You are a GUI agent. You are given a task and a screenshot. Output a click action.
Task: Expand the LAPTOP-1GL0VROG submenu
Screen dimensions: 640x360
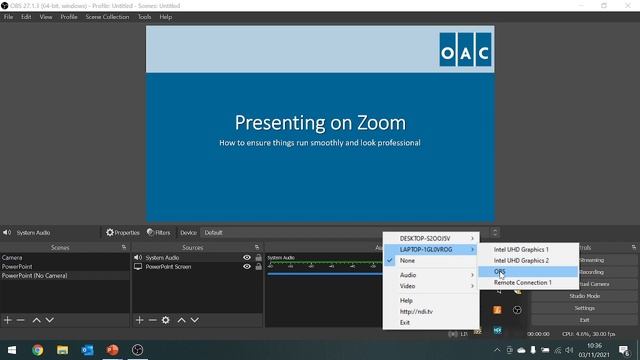[x=431, y=249]
